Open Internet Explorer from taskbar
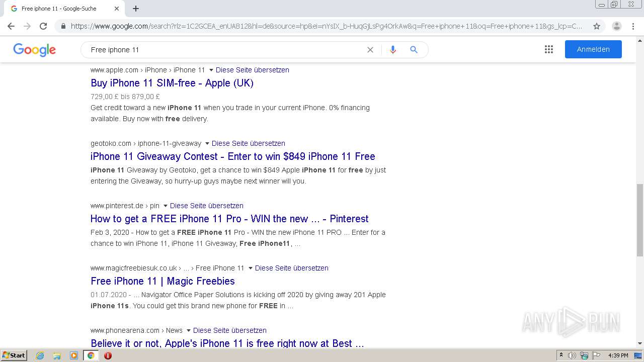 pyautogui.click(x=40, y=355)
